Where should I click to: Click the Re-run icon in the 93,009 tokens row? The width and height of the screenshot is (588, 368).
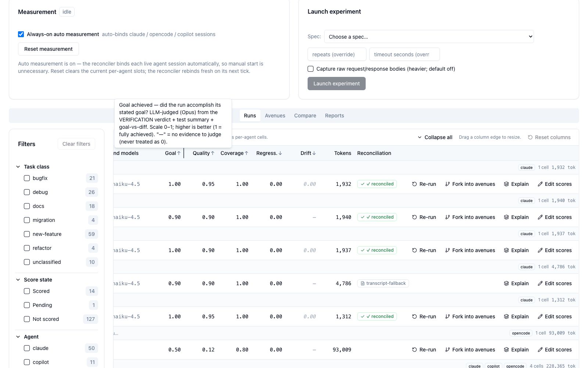[415, 350]
